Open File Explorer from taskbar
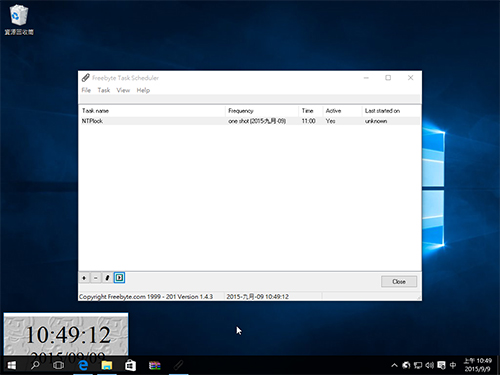 pos(107,365)
